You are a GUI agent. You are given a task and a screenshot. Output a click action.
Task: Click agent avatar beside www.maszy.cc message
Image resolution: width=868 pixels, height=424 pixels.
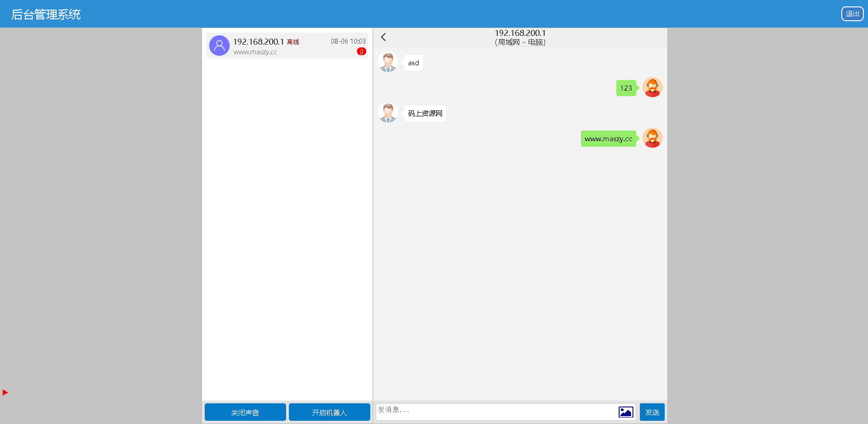652,138
